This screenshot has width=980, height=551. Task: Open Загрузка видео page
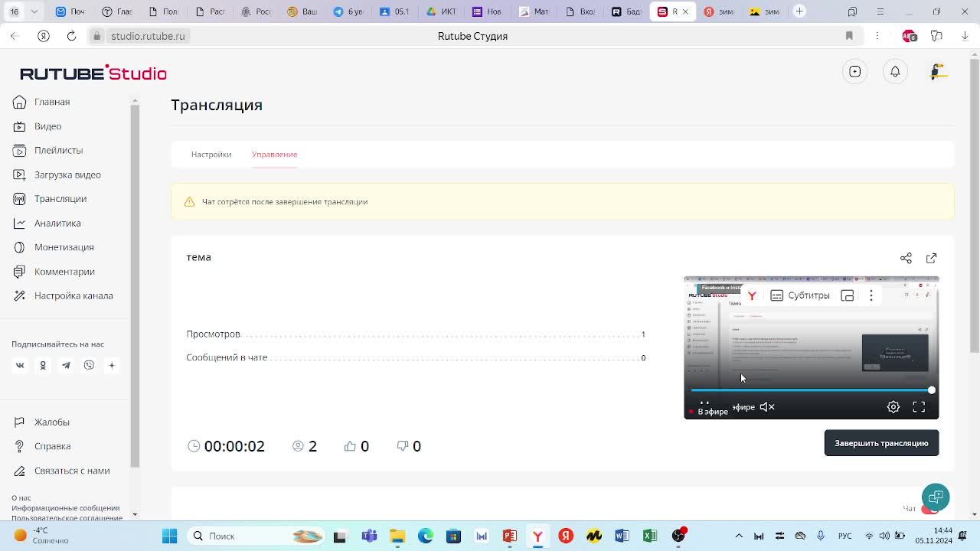coord(57,174)
